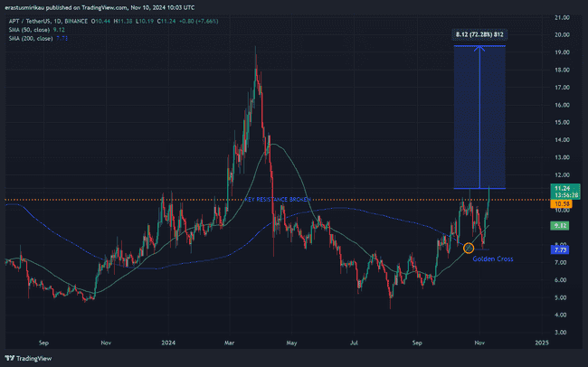The image size is (588, 367).
Task: Click the Mar label on time axis
Action: 227,343
